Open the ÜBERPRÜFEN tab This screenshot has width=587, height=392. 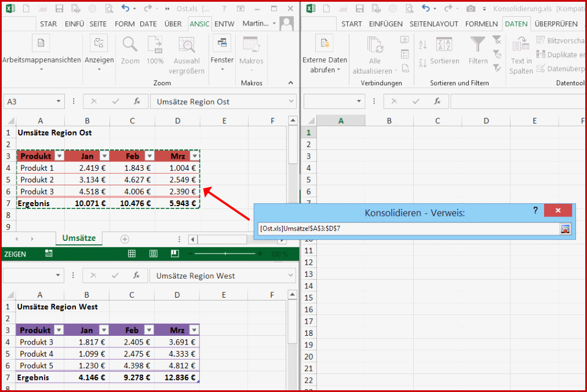click(x=556, y=24)
